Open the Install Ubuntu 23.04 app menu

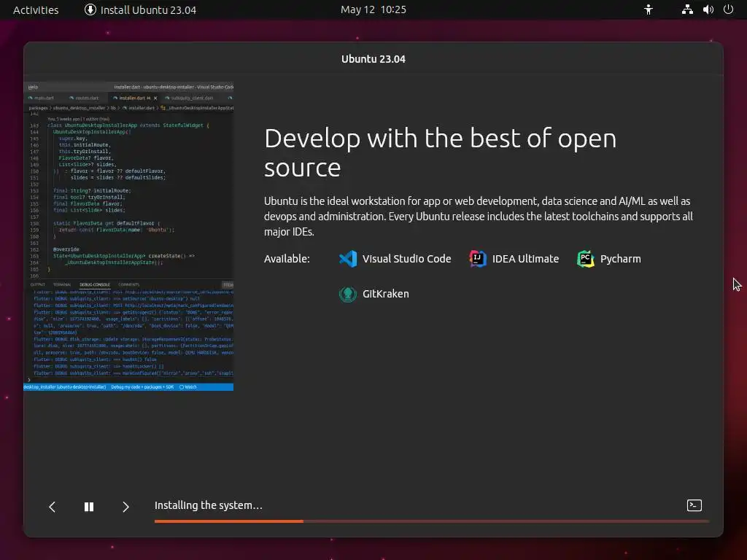[140, 10]
